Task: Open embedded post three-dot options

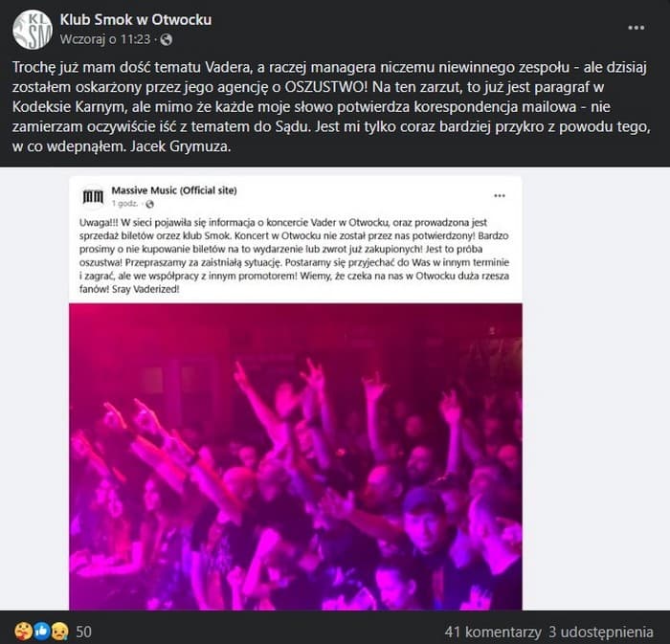Action: click(500, 195)
